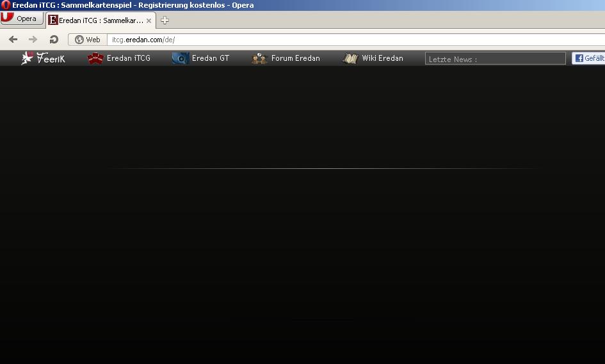This screenshot has height=364, width=605.
Task: Visit the Forum Eredan text link
Action: pos(295,58)
